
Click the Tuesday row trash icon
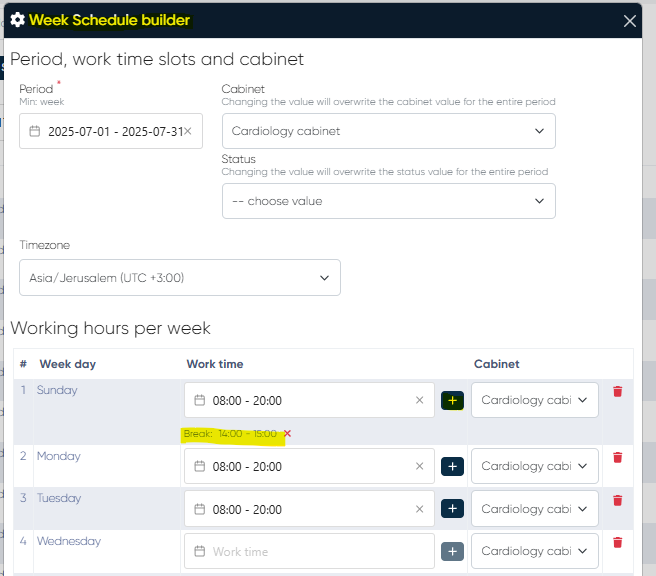(617, 500)
